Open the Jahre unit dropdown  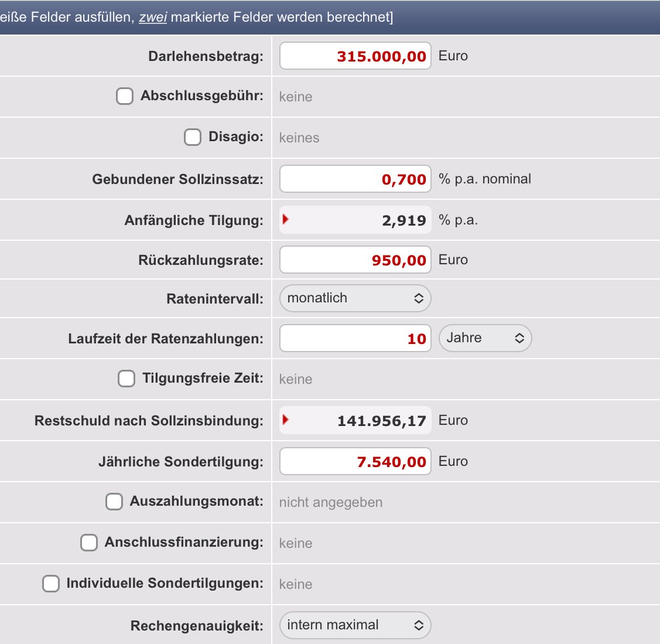[485, 338]
